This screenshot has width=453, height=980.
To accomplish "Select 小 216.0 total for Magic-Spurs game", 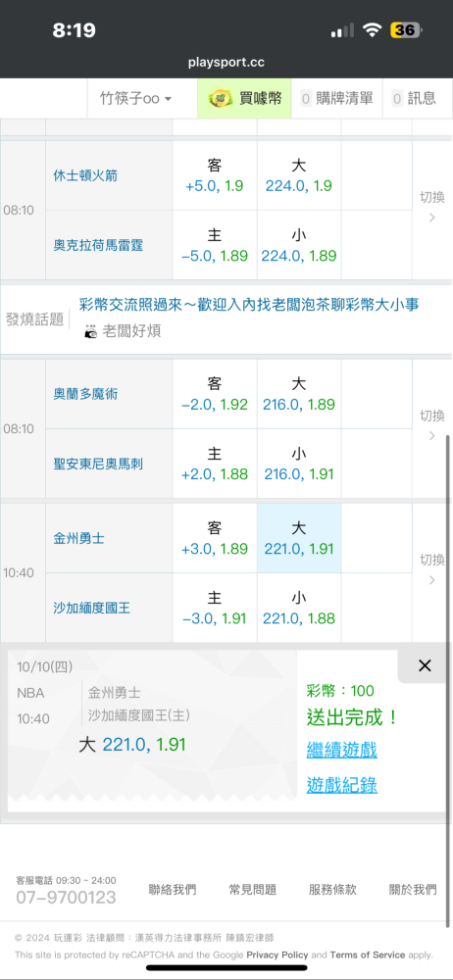I will [299, 464].
